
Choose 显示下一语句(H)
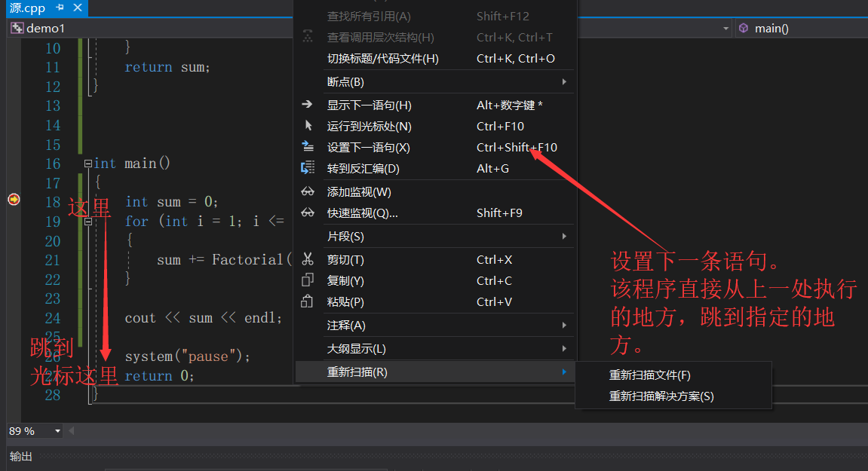pos(434,105)
